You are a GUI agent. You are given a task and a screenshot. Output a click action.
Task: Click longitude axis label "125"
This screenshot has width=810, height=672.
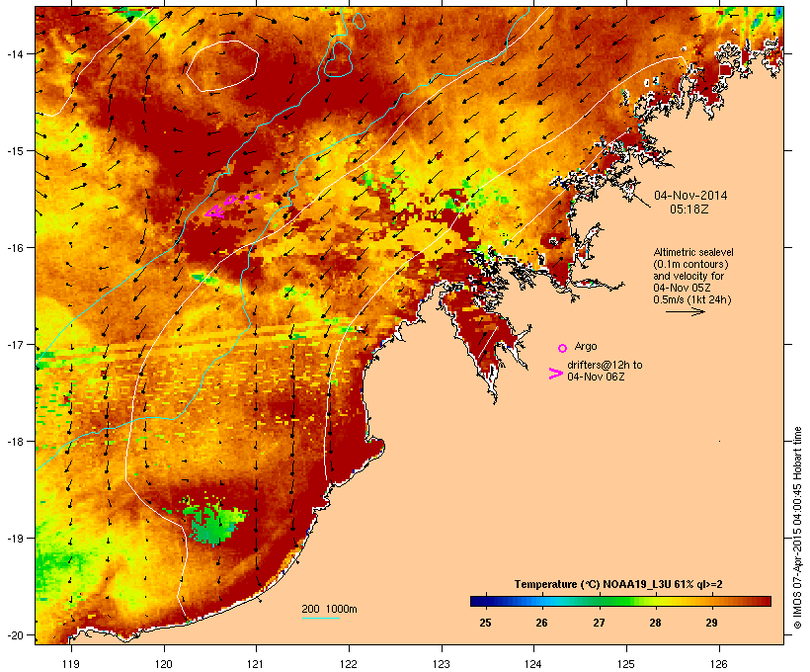click(x=626, y=664)
